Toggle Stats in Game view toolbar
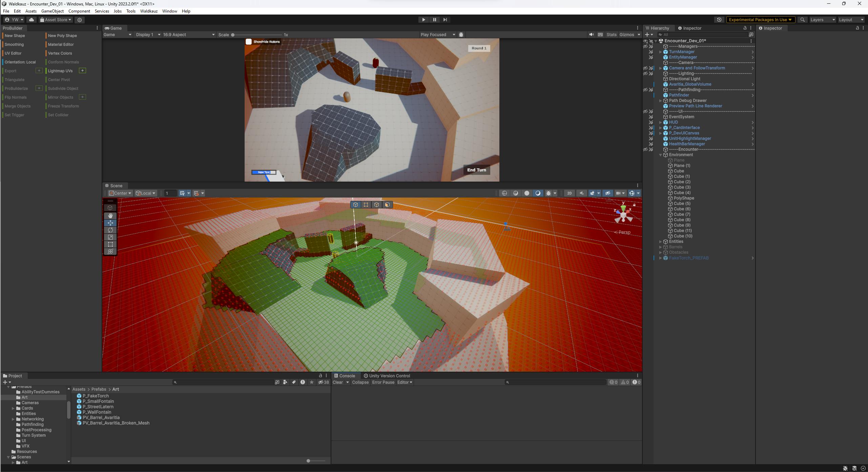This screenshot has height=472, width=868. coord(611,35)
